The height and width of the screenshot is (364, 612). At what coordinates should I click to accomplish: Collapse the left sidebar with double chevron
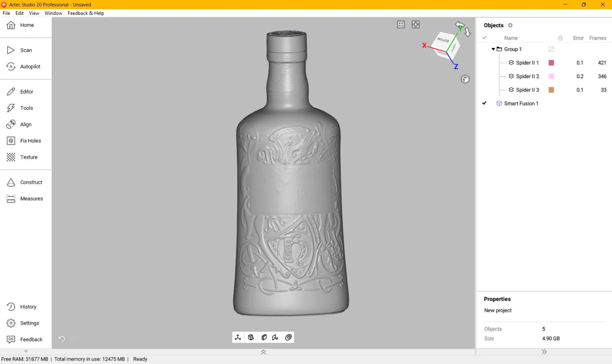(x=26, y=351)
